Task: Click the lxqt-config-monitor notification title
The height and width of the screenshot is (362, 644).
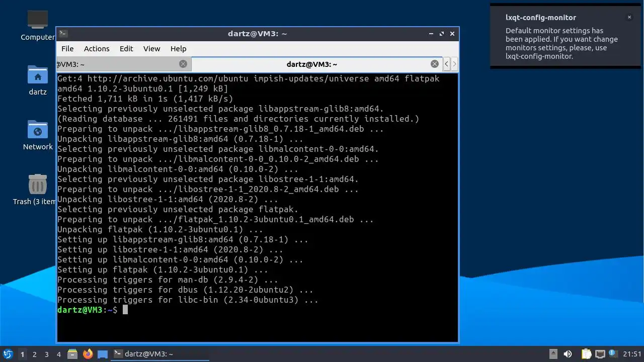Action: pyautogui.click(x=541, y=18)
